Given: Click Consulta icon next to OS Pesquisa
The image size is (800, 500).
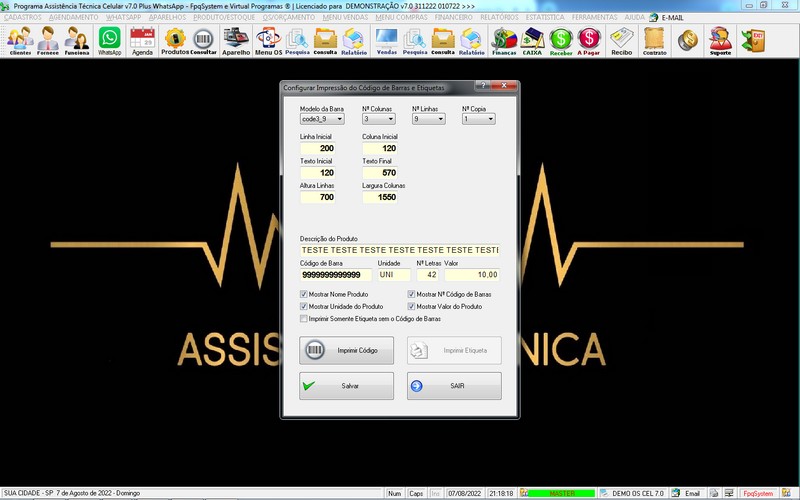Looking at the screenshot, I should tap(326, 41).
